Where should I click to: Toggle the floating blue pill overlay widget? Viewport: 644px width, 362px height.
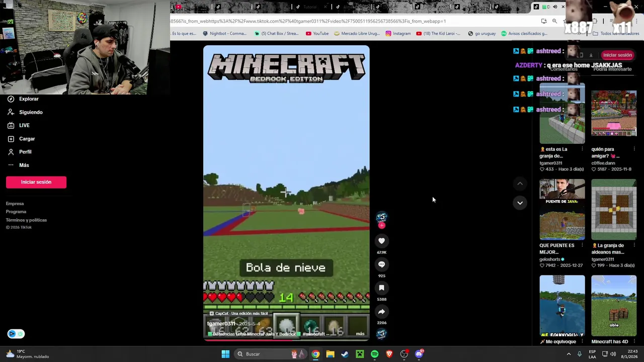[16, 334]
